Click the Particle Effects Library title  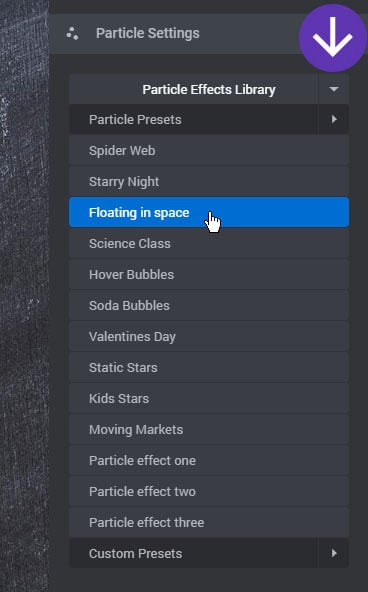coord(209,90)
